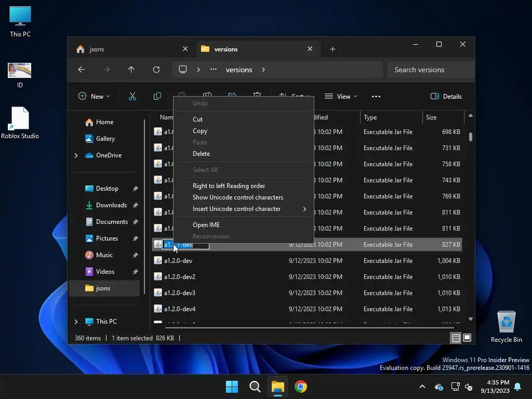Switch to details list view icon
This screenshot has width=532, height=399.
(x=456, y=338)
